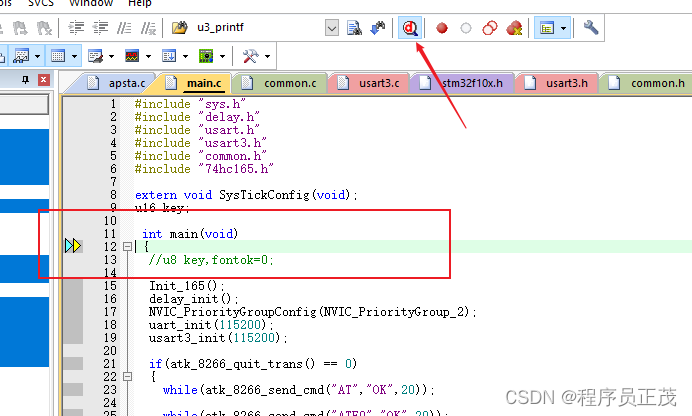Open the Help menu

tap(139, 3)
